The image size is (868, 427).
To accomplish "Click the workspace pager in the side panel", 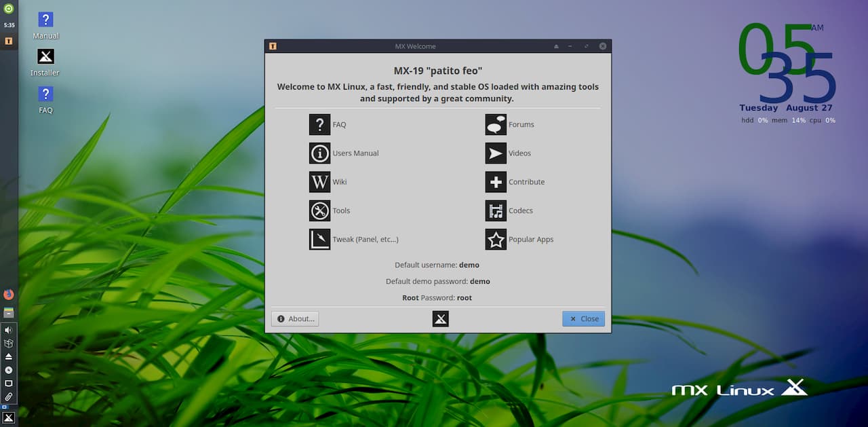I will tap(3, 407).
